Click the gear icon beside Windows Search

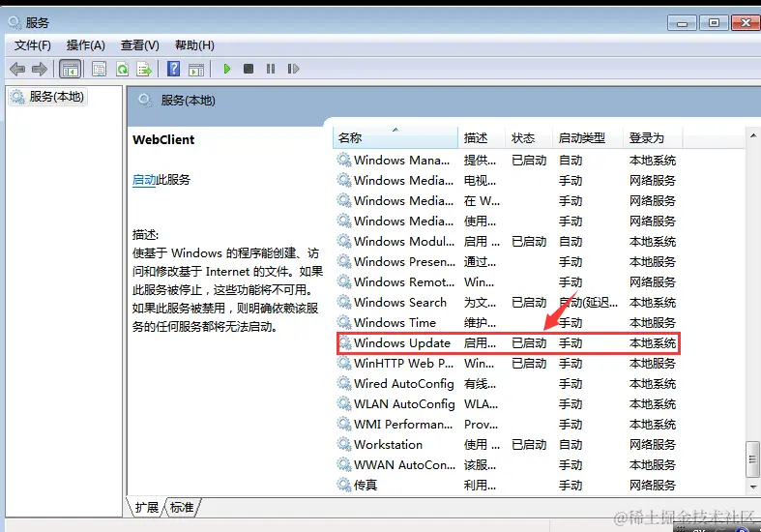[x=344, y=302]
